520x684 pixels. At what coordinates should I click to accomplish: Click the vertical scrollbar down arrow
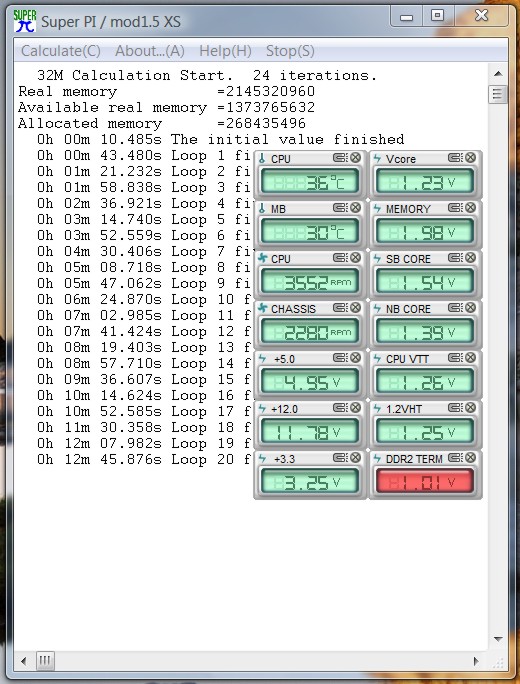(x=498, y=639)
